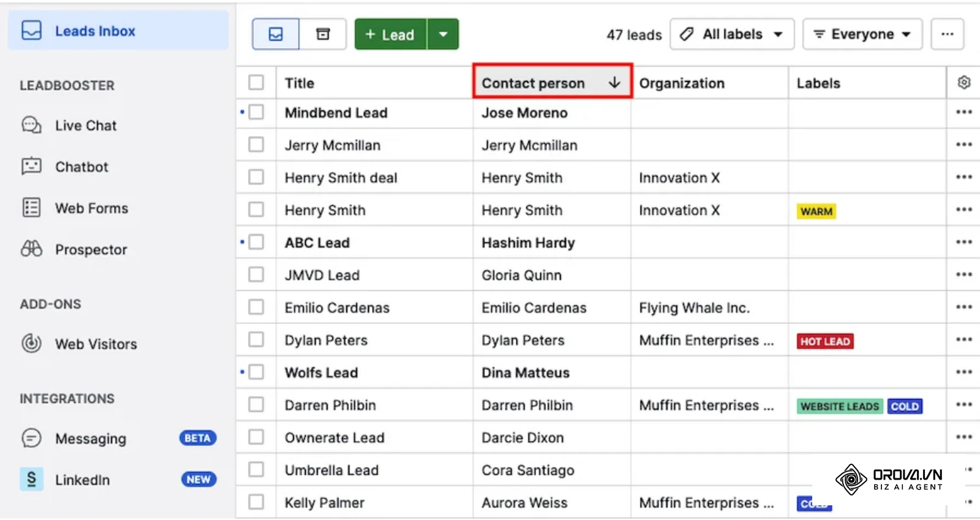The width and height of the screenshot is (980, 520).
Task: Click the HOT LEAD label tag
Action: coord(825,341)
